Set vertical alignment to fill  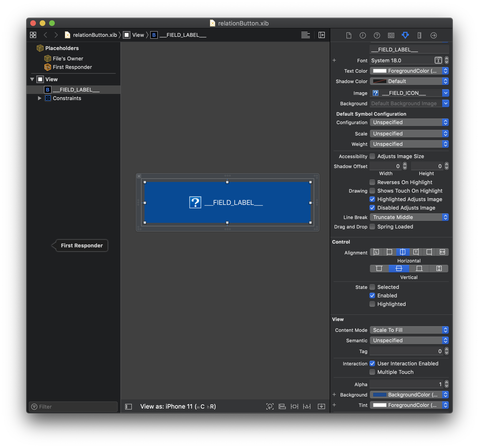coord(439,268)
